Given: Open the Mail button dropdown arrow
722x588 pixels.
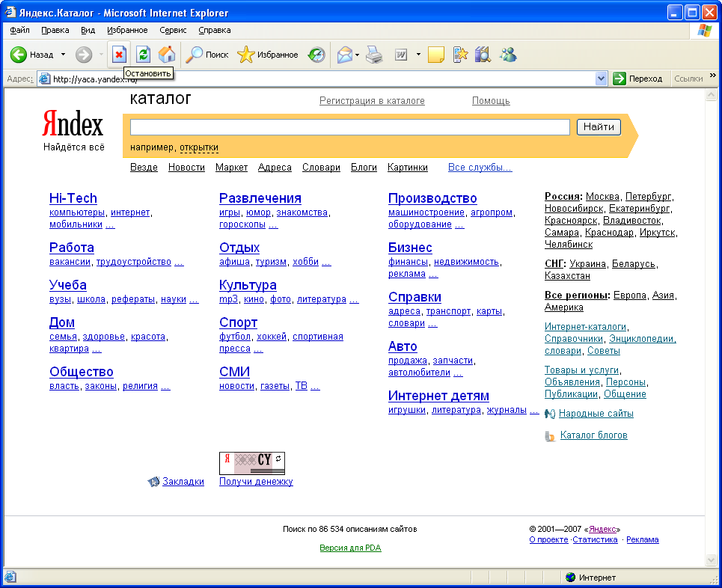Looking at the screenshot, I should click(x=358, y=55).
